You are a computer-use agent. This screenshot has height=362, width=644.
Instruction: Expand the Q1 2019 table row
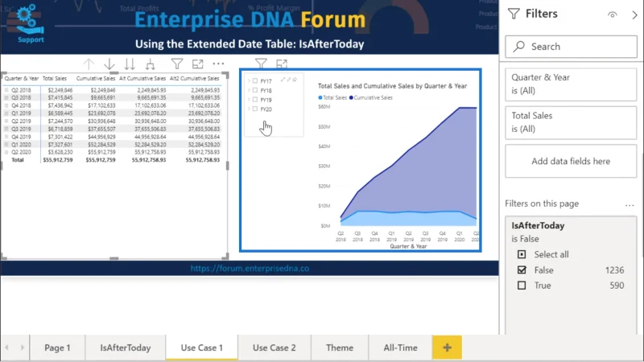(6, 113)
